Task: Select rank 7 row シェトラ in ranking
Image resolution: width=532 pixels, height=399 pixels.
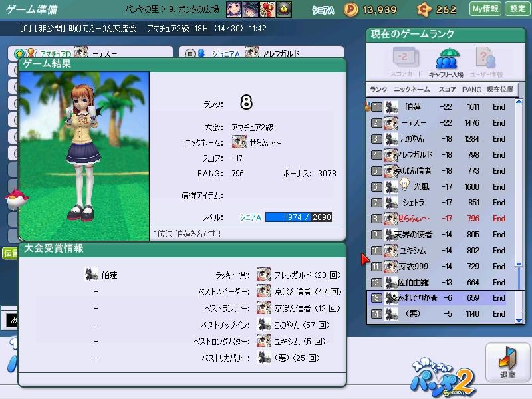Action: point(441,203)
